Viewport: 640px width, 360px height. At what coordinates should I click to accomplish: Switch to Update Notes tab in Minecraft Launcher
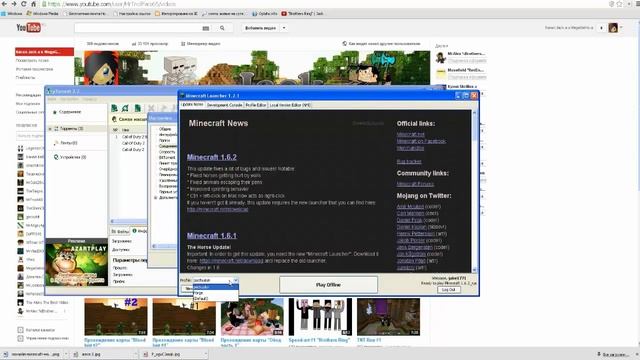[192, 104]
